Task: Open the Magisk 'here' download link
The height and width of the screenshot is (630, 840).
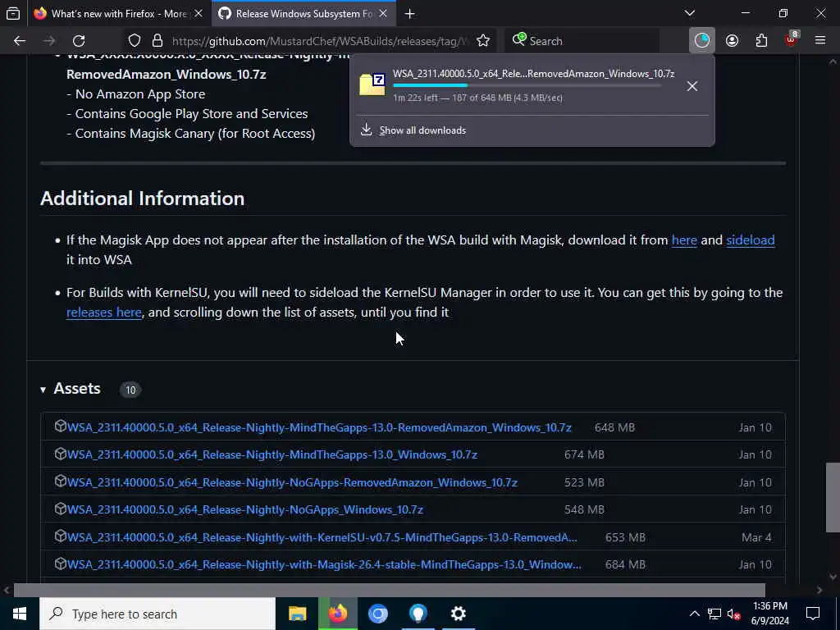Action: (x=684, y=240)
